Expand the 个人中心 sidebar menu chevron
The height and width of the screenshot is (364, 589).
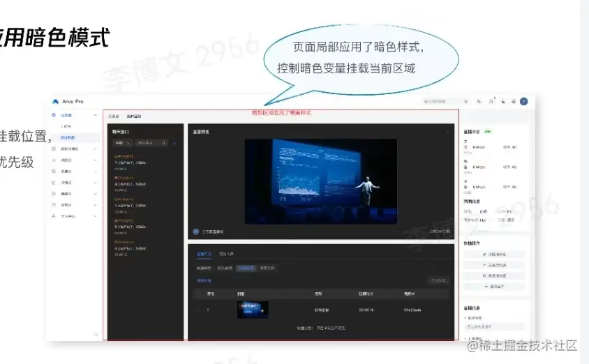coord(96,217)
